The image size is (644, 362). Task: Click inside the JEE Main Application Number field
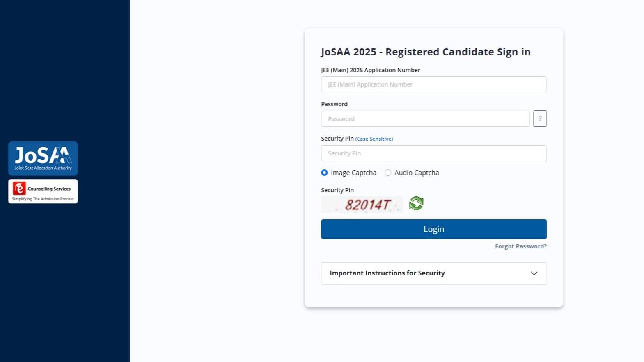433,84
